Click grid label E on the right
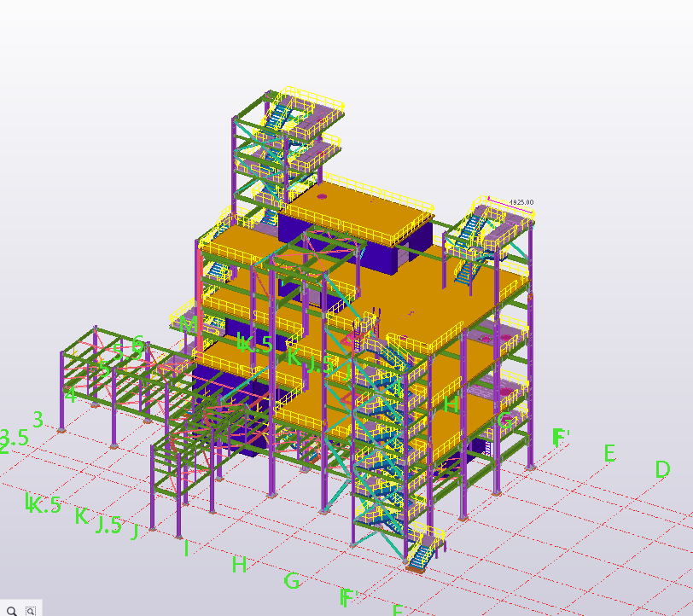The width and height of the screenshot is (693, 616). [x=609, y=454]
